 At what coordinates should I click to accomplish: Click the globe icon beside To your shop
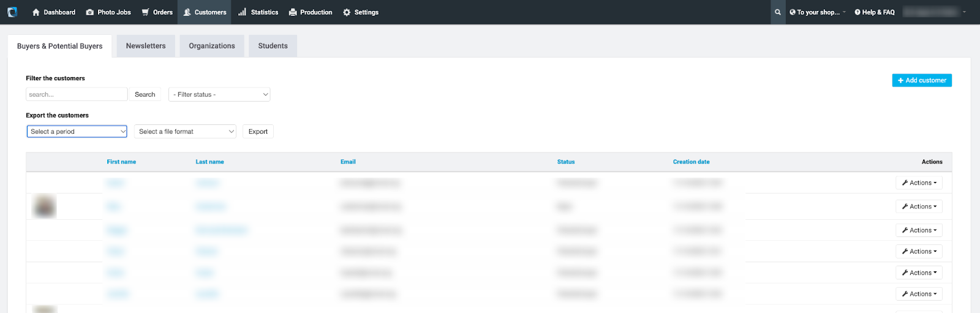pyautogui.click(x=793, y=12)
